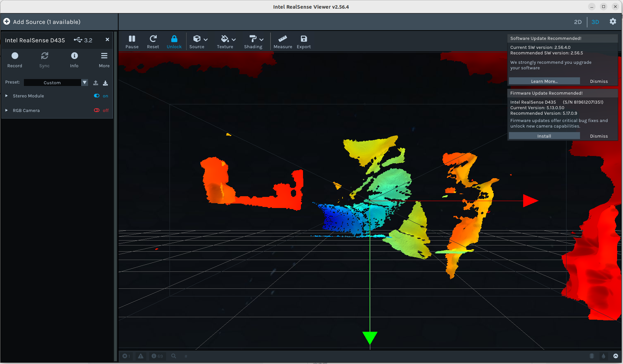Switch to 2D view tab
This screenshot has height=364, width=623.
pos(578,22)
